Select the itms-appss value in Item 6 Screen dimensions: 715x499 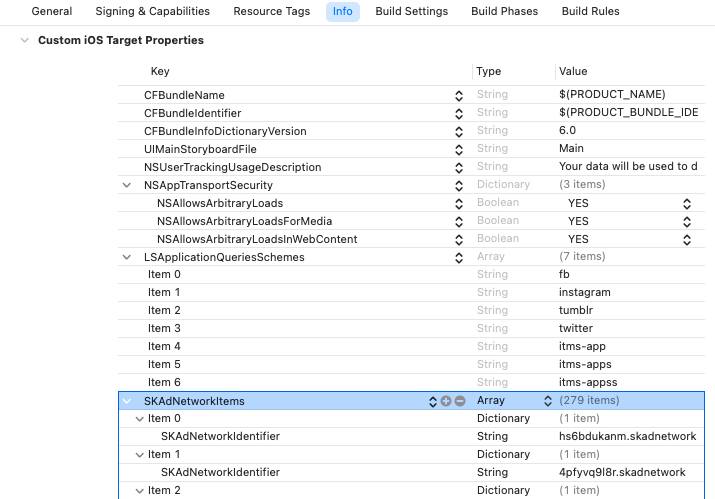point(588,383)
